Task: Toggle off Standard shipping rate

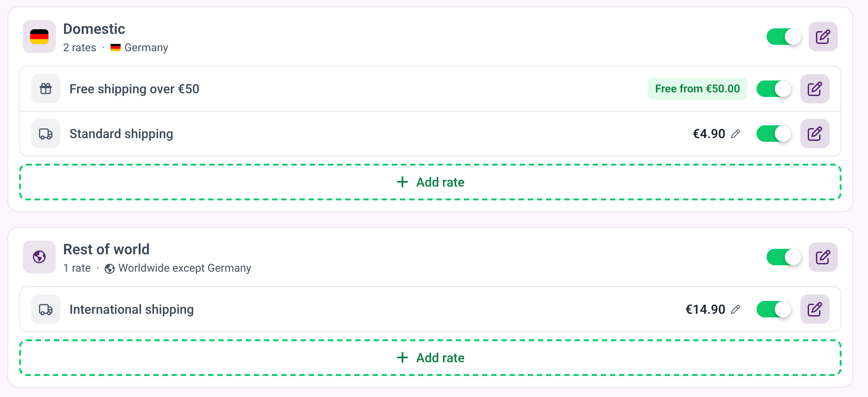Action: [x=774, y=134]
